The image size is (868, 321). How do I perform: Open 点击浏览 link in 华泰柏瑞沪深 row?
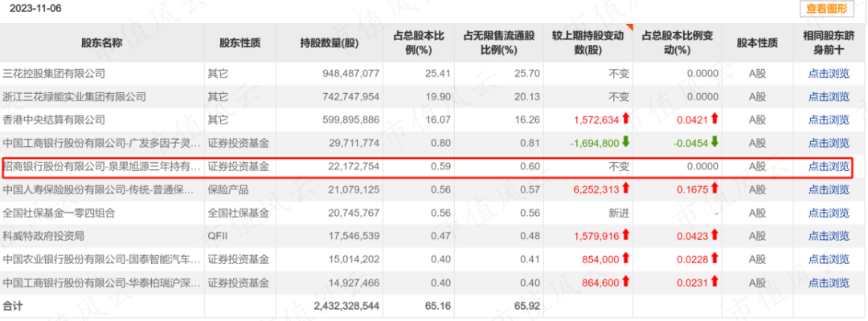click(x=829, y=282)
